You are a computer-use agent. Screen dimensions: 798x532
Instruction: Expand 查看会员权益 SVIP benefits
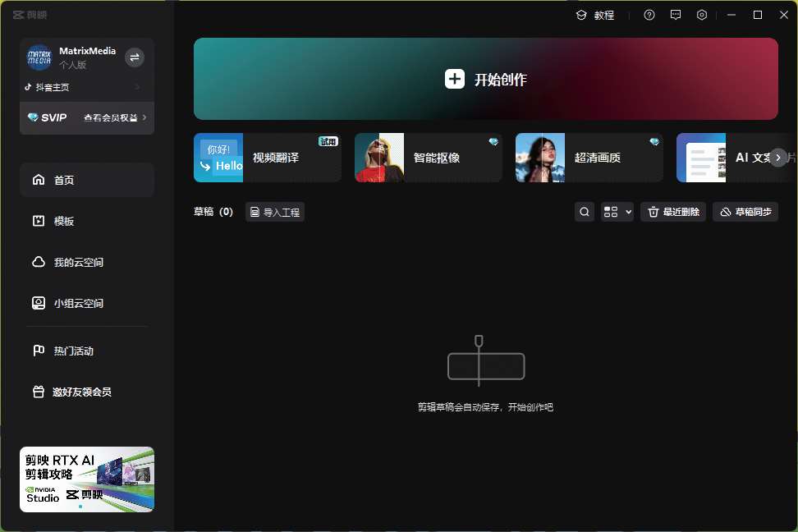pyautogui.click(x=115, y=117)
